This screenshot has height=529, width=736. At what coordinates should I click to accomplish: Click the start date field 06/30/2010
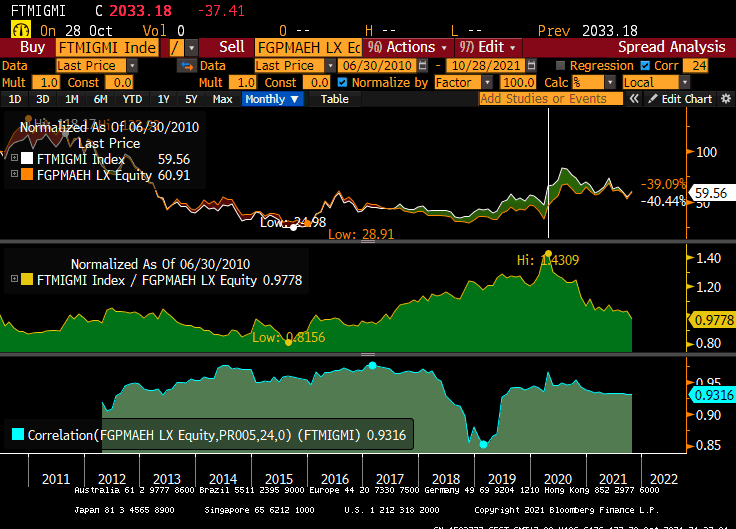click(377, 65)
